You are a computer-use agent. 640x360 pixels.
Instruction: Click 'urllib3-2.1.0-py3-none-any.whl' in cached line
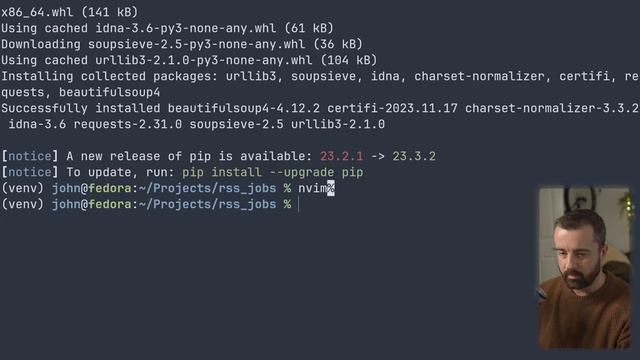[204, 60]
